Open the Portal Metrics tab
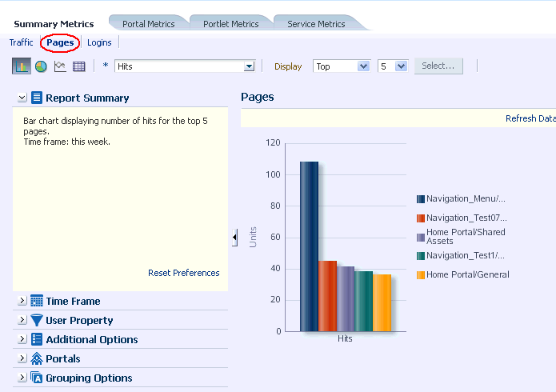 point(149,24)
